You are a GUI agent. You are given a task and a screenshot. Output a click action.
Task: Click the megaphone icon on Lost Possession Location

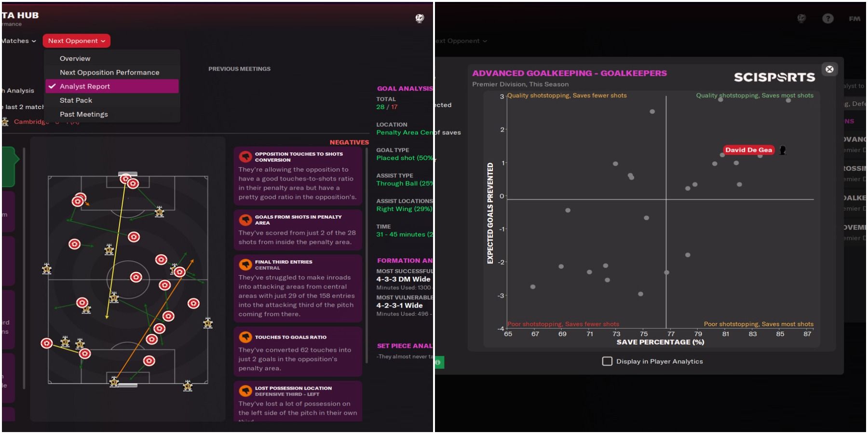coord(245,390)
